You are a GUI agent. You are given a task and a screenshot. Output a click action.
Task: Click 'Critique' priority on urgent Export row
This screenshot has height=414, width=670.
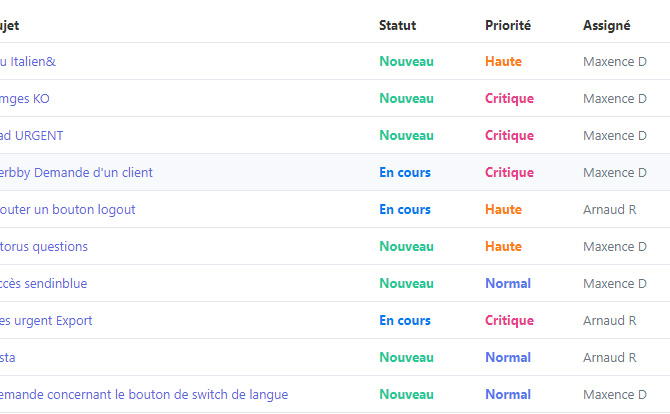click(509, 321)
